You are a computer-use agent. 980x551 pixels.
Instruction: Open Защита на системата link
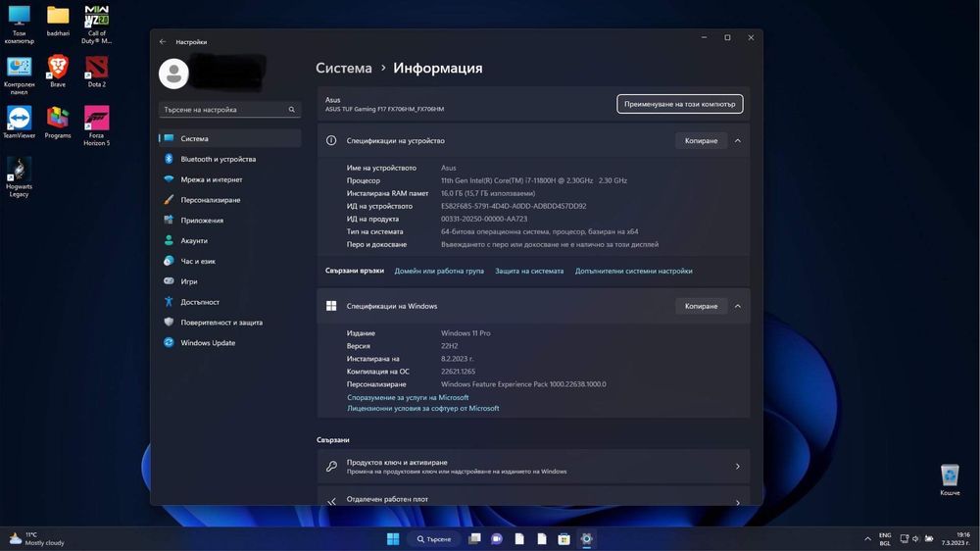[529, 271]
